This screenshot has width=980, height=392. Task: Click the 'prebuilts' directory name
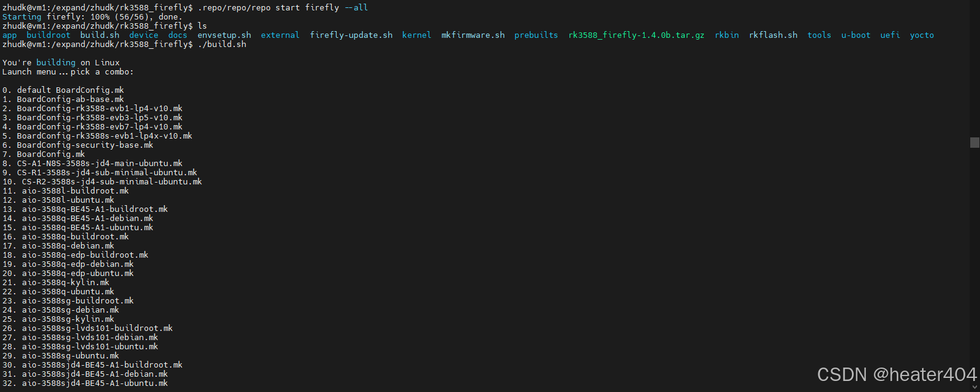point(536,35)
